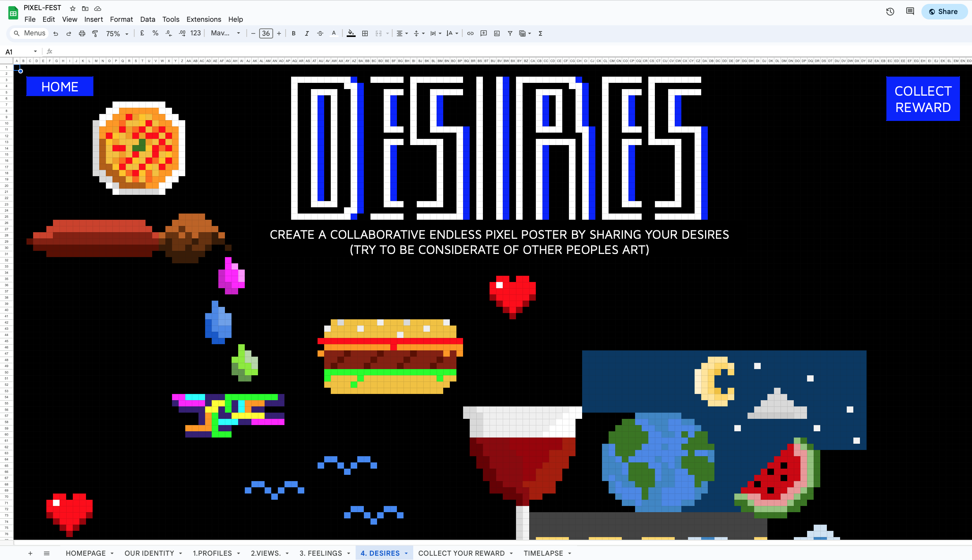Click the print icon
972x560 pixels.
pyautogui.click(x=82, y=33)
